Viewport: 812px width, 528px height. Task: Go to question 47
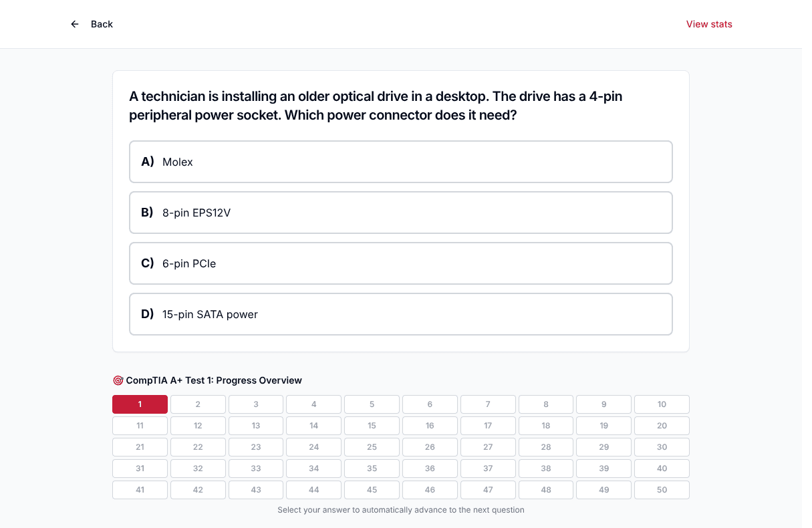tap(488, 490)
